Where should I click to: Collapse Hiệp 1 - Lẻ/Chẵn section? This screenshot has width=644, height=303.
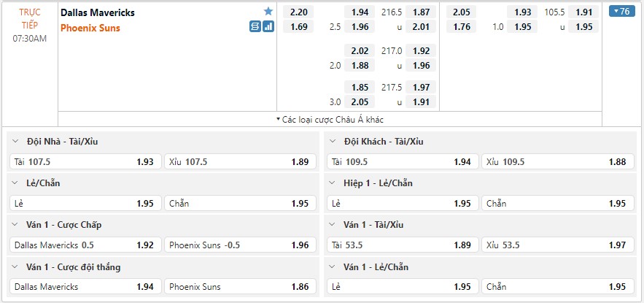[333, 183]
